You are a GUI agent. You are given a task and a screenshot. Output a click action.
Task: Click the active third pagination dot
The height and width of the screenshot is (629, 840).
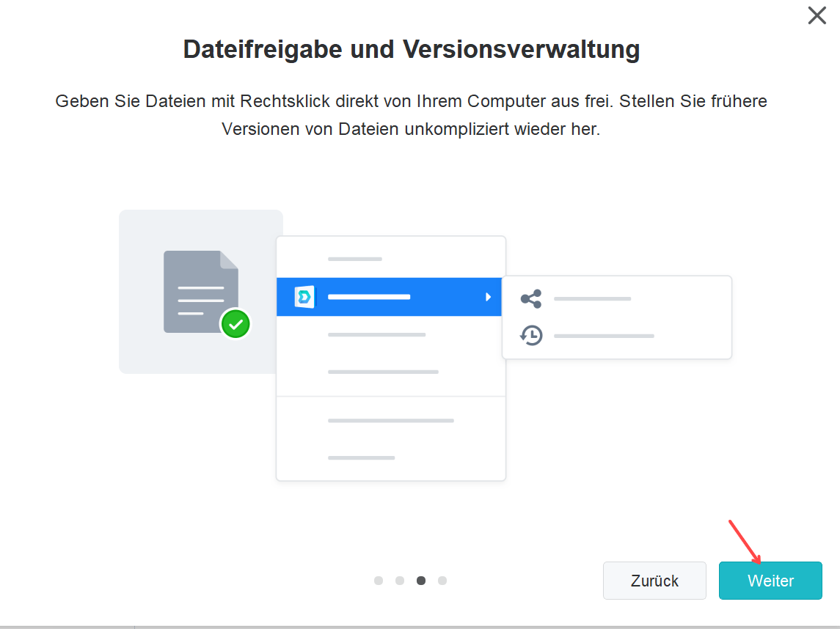coord(421,581)
